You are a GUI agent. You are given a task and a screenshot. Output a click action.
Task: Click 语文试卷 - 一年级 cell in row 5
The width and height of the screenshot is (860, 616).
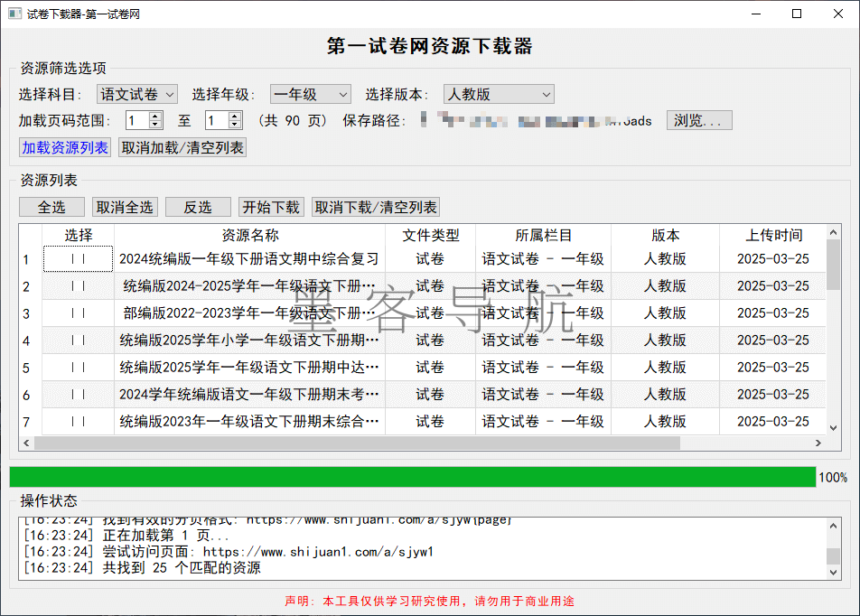(544, 368)
